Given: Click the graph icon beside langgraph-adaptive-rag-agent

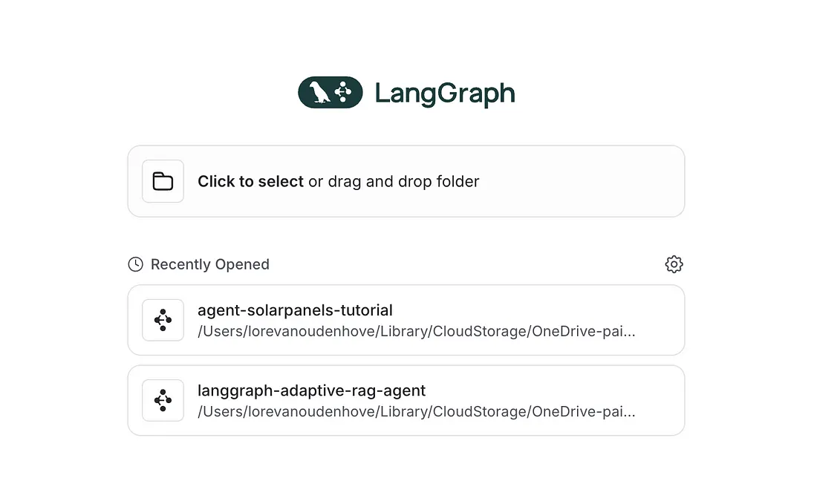Looking at the screenshot, I should click(x=163, y=400).
